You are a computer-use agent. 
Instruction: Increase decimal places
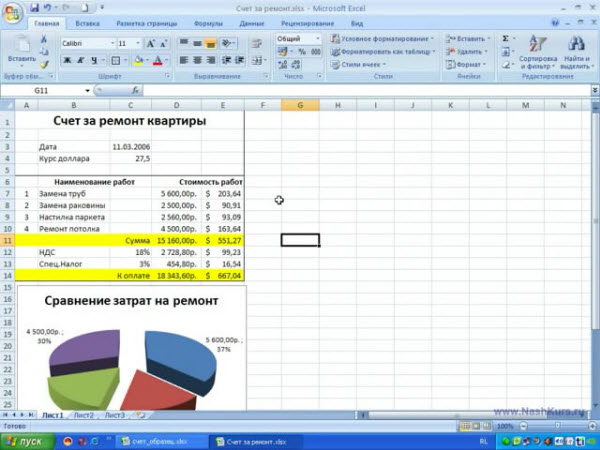(283, 64)
